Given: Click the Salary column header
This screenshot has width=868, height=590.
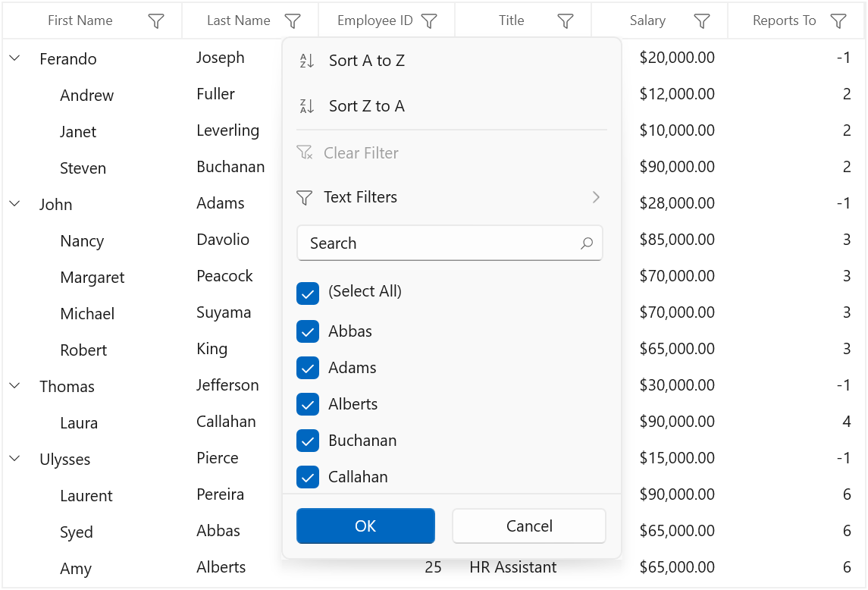Looking at the screenshot, I should (647, 20).
